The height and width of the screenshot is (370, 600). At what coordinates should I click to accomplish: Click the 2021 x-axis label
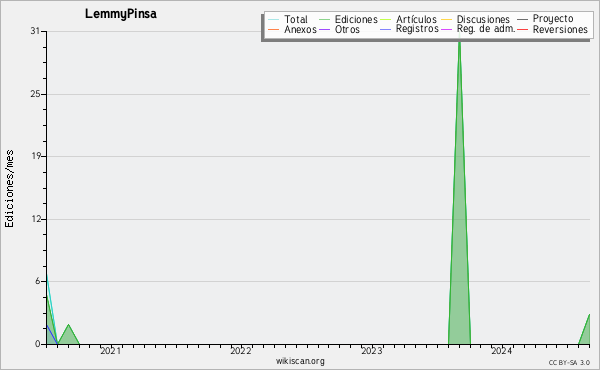[111, 351]
